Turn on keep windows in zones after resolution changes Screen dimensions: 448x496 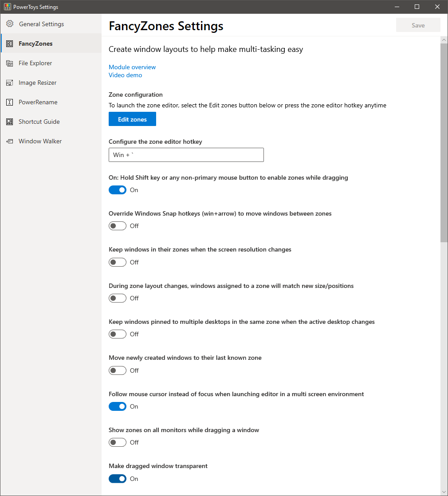[117, 262]
